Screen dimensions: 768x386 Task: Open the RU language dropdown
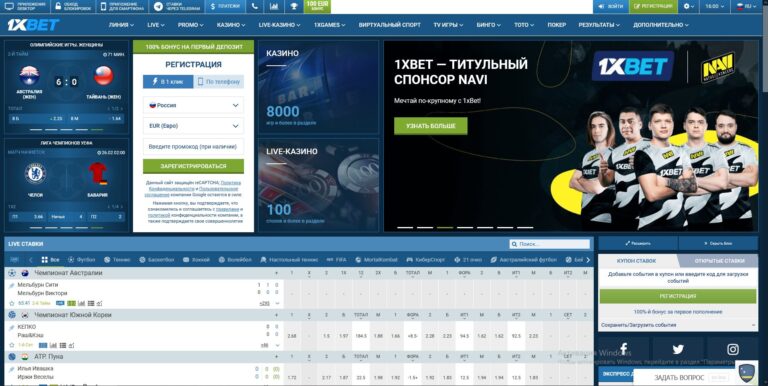746,6
